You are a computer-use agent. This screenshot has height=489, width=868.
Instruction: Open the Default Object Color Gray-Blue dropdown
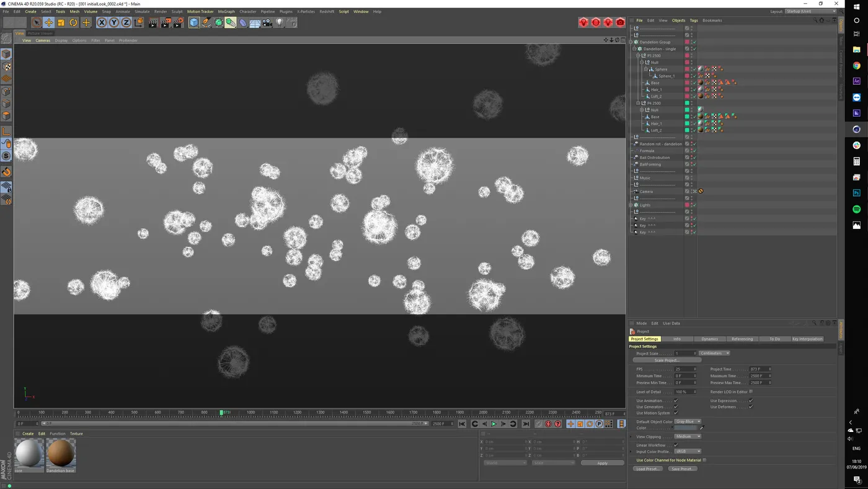tap(688, 421)
